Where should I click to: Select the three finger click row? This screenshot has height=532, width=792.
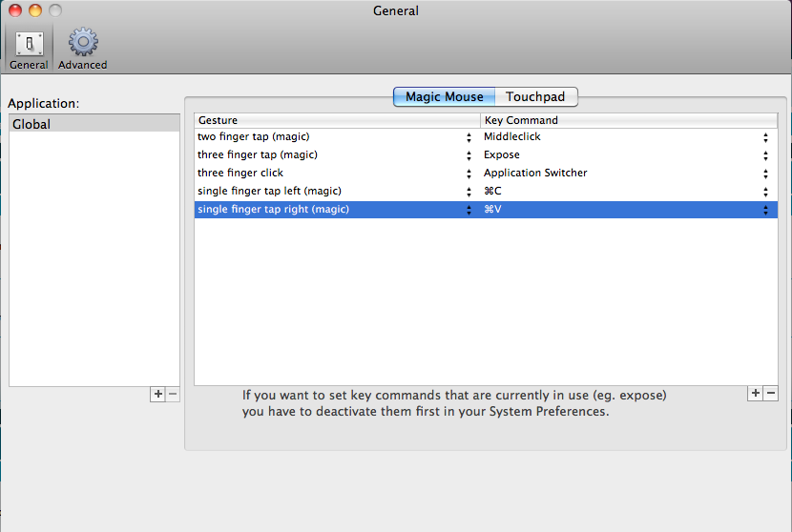pyautogui.click(x=486, y=174)
